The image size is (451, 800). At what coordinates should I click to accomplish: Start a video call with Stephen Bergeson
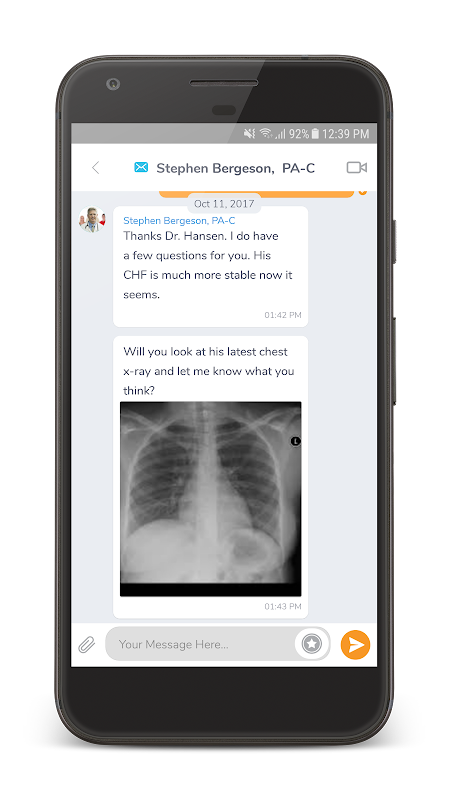pos(357,167)
